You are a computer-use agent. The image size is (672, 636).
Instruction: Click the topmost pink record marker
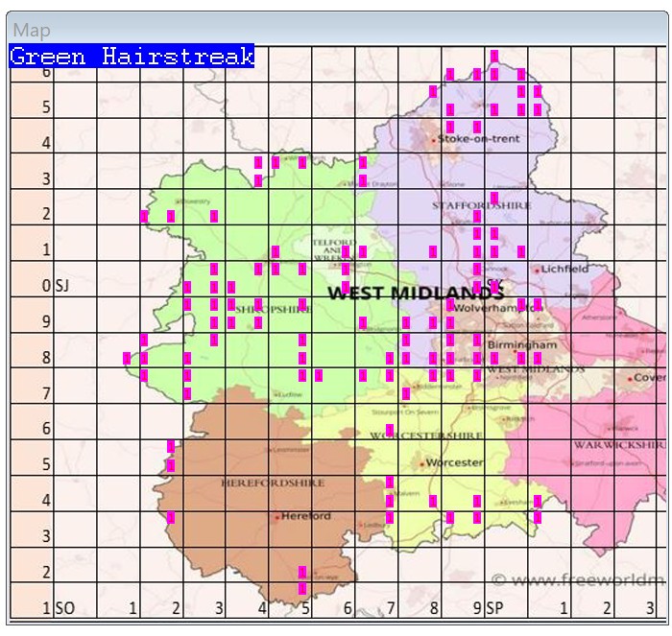(494, 56)
